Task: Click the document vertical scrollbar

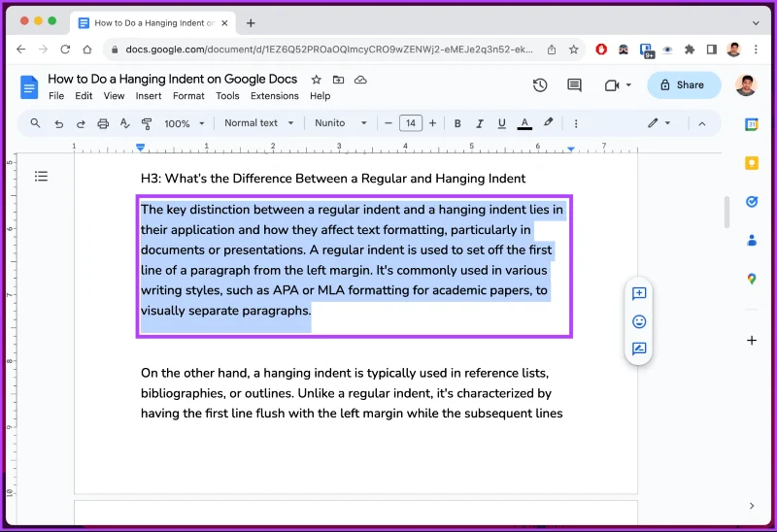Action: tap(726, 212)
